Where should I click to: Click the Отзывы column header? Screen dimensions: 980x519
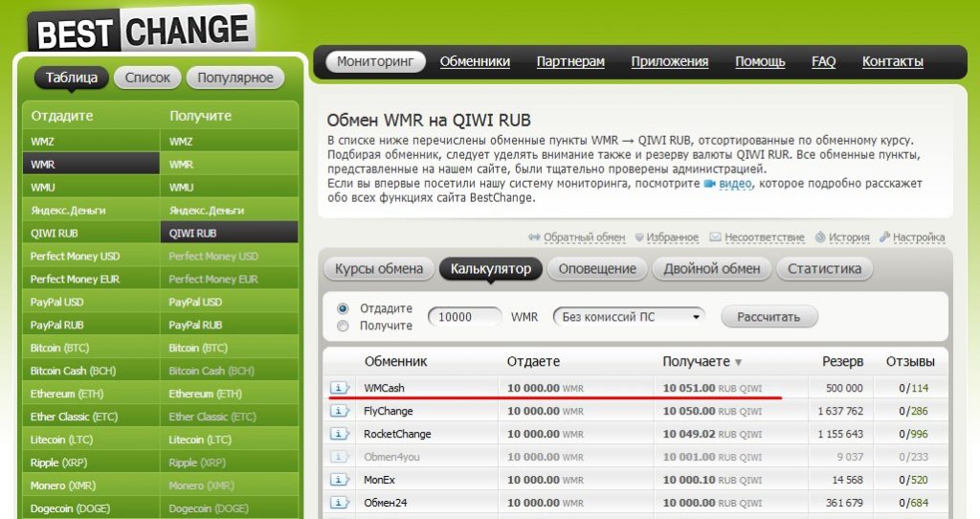(x=910, y=361)
